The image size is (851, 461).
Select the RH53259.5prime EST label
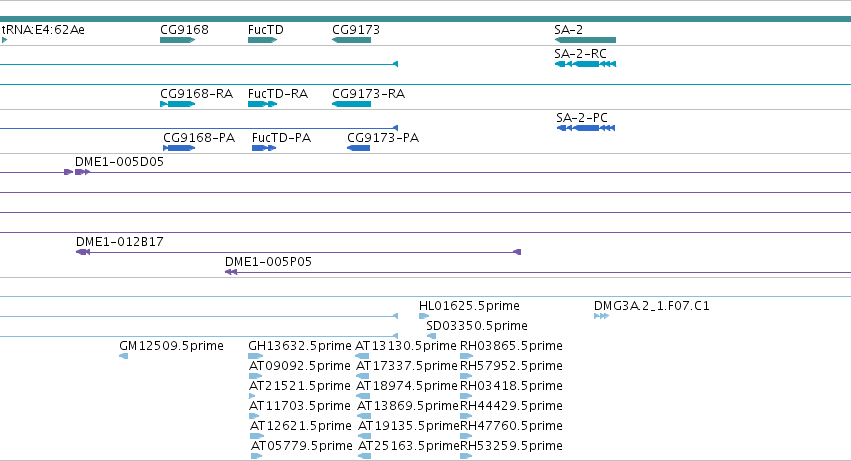tap(511, 446)
